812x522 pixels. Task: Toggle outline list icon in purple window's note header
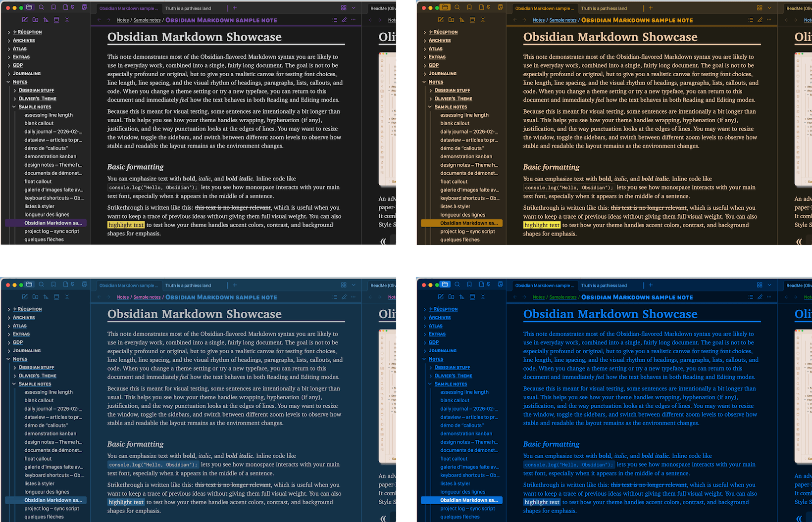tap(335, 20)
